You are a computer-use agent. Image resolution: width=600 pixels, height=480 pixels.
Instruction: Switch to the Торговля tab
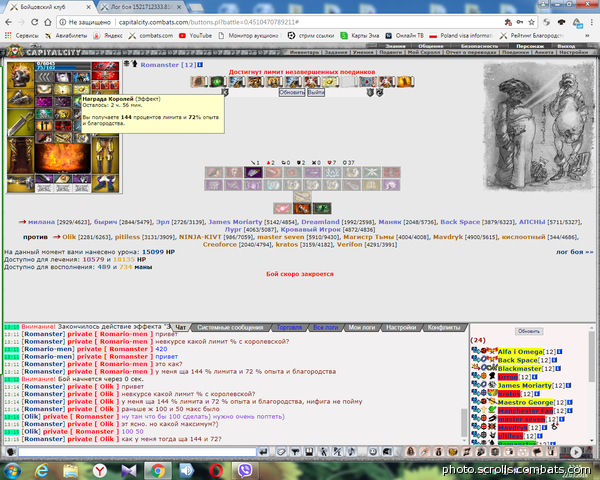pos(289,327)
